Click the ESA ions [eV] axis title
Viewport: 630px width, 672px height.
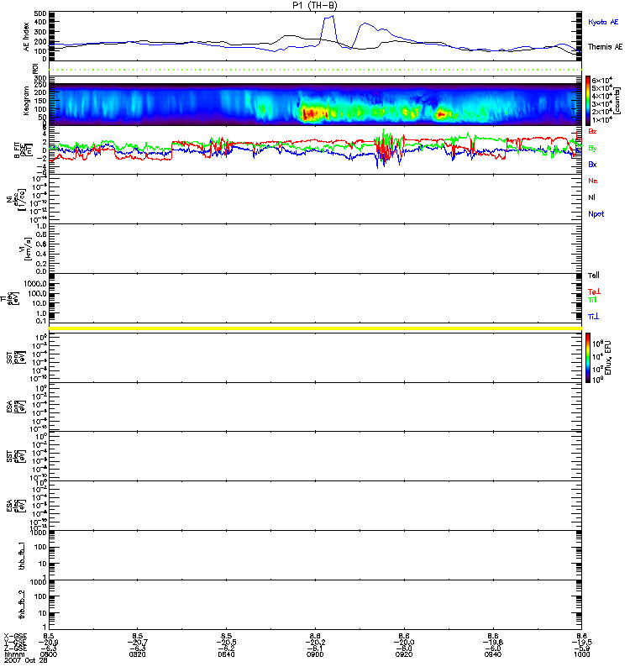click(16, 407)
